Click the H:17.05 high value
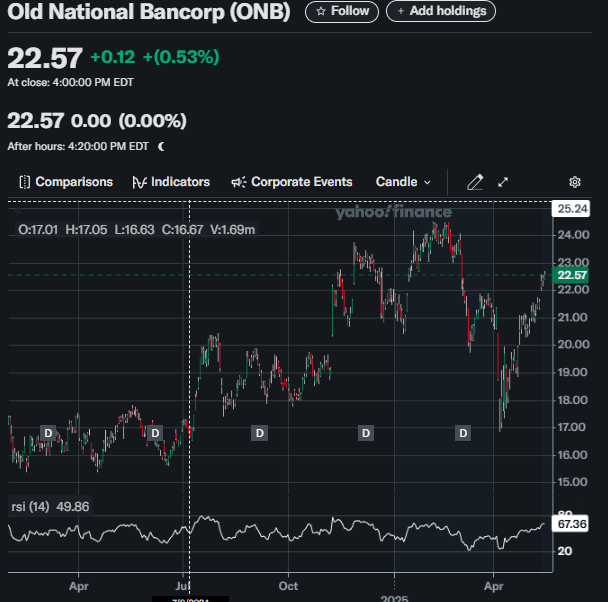 (x=86, y=230)
